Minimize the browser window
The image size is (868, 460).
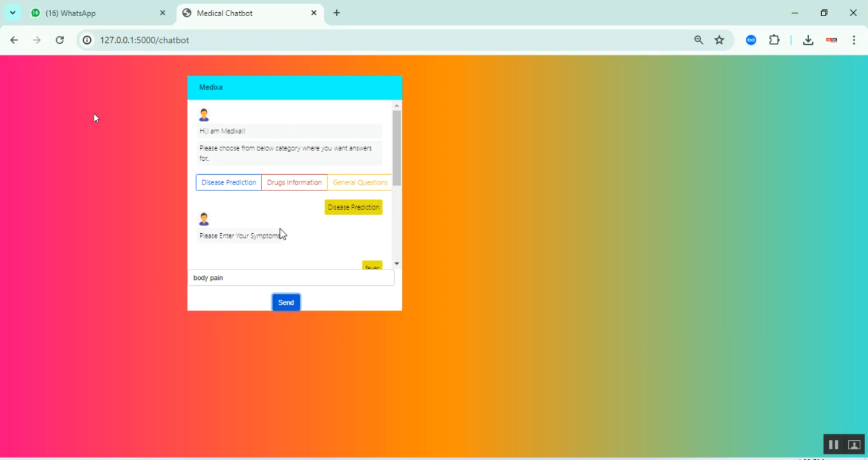pos(795,13)
